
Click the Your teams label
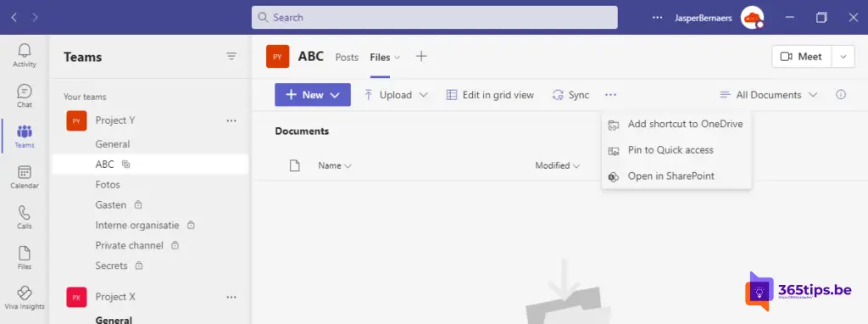[85, 97]
